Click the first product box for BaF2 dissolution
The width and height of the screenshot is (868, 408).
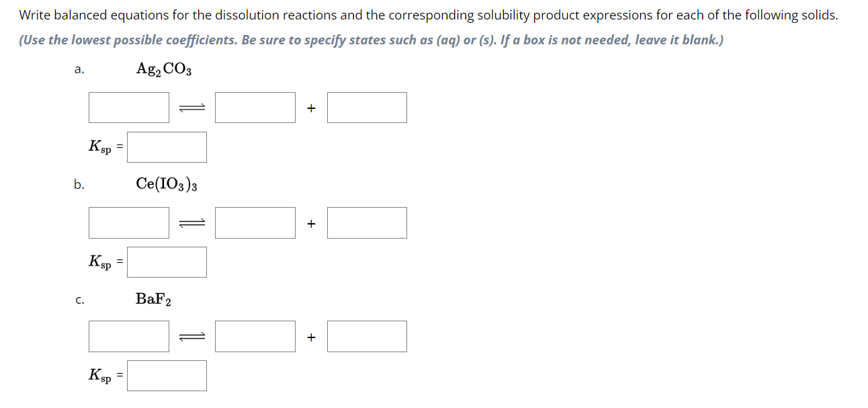(255, 335)
